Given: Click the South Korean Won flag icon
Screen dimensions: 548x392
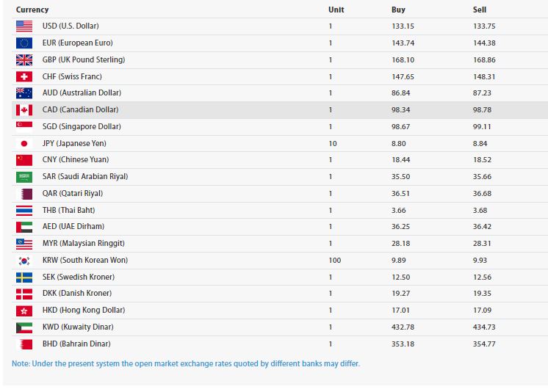Looking at the screenshot, I should (24, 261).
